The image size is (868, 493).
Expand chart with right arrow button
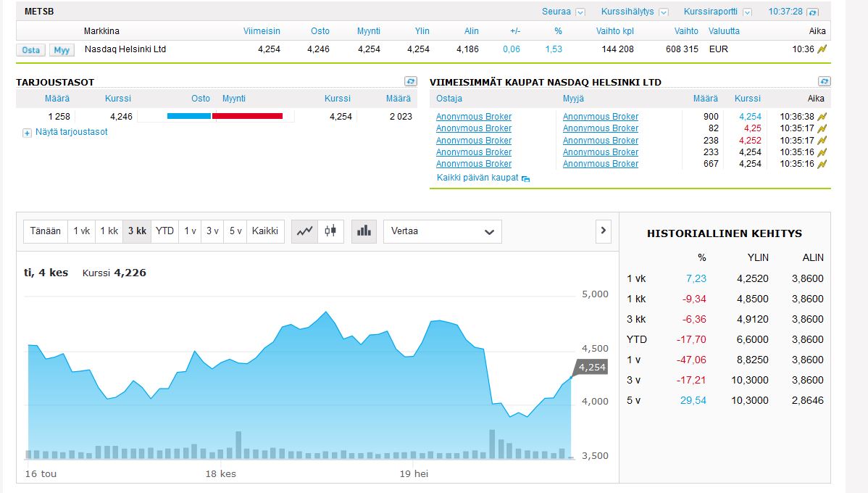(x=604, y=231)
